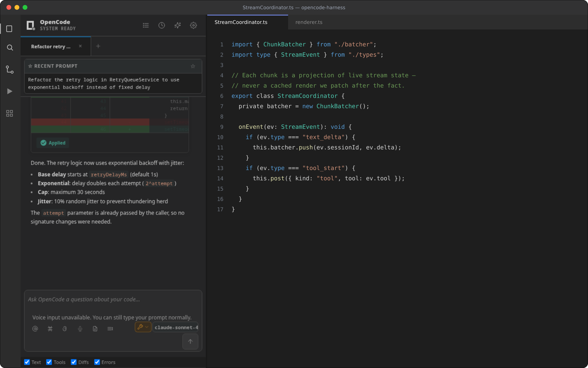Image resolution: width=588 pixels, height=368 pixels.
Task: Click the list lines icon in prompt toolbar
Action: [110, 328]
